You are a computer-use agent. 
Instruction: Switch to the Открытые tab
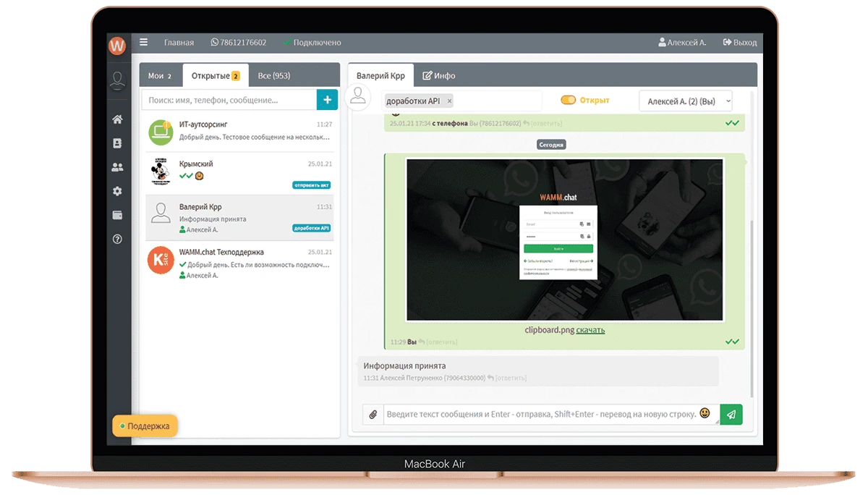click(x=216, y=75)
